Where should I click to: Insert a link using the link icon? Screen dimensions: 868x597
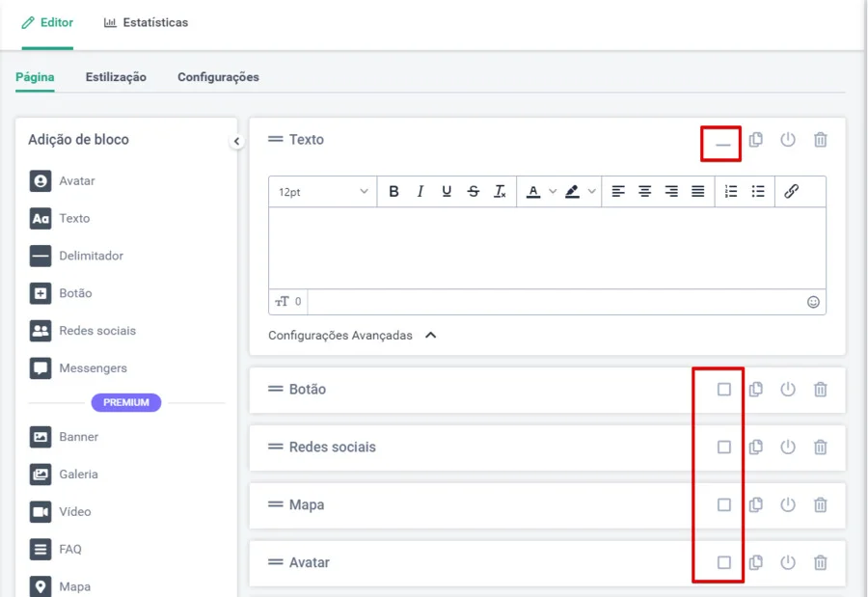[791, 192]
